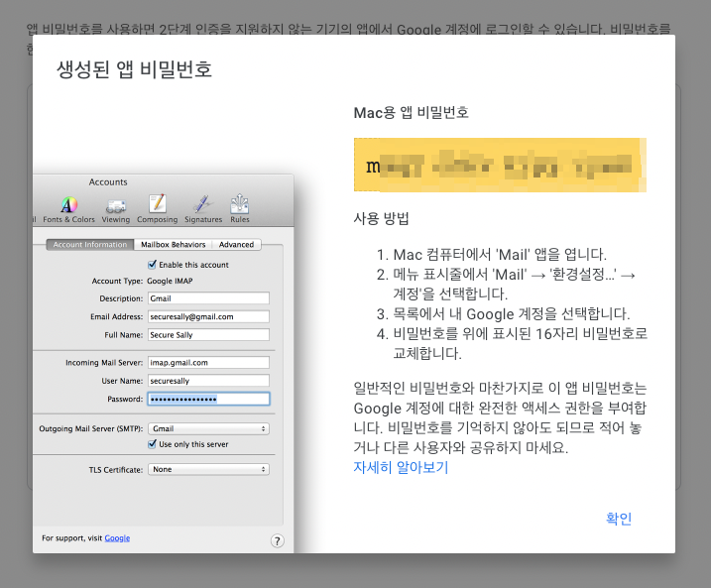Viewport: 711px width, 588px height.
Task: Click the '생성된 앱 비밀번호' dialog title
Action: tap(134, 69)
